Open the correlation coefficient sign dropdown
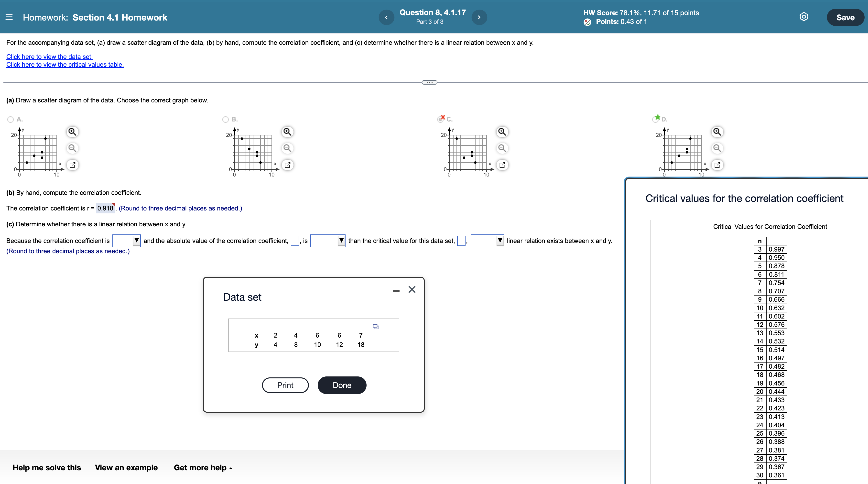This screenshot has width=868, height=484. pos(126,241)
